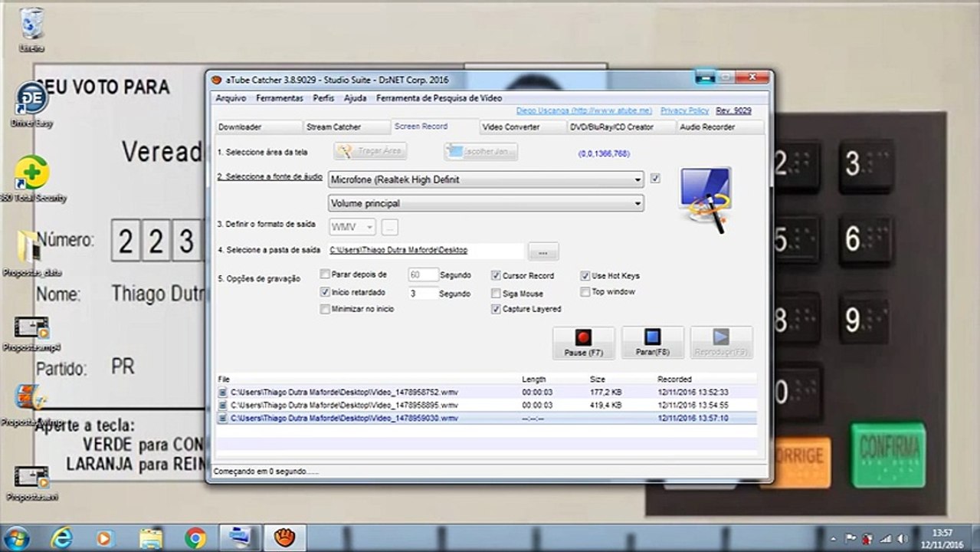Click the Recorded column header
The height and width of the screenshot is (552, 980).
click(674, 379)
